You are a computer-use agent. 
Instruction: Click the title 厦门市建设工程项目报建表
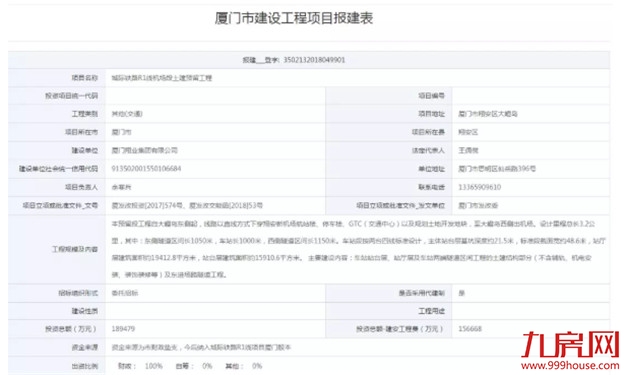[x=294, y=18]
